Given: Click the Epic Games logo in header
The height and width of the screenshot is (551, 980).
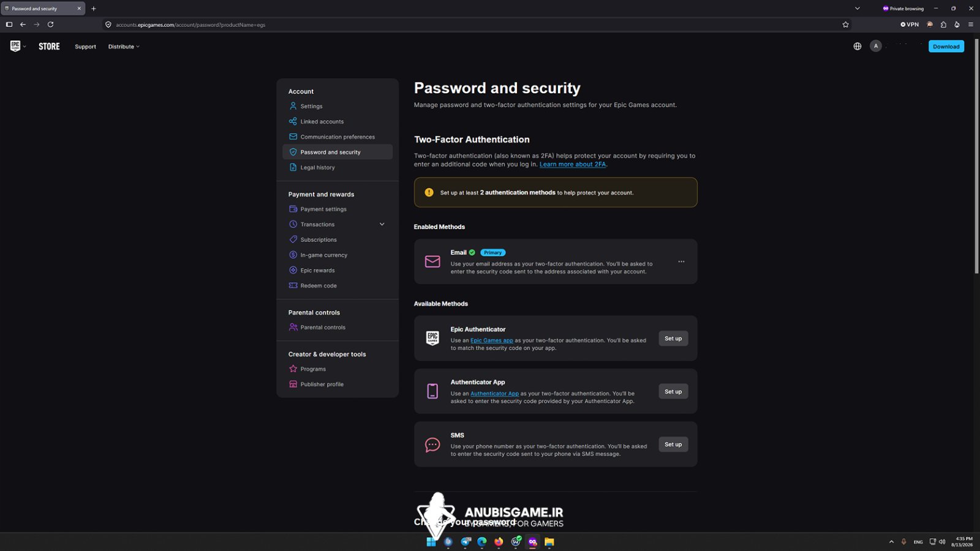Looking at the screenshot, I should pos(15,46).
